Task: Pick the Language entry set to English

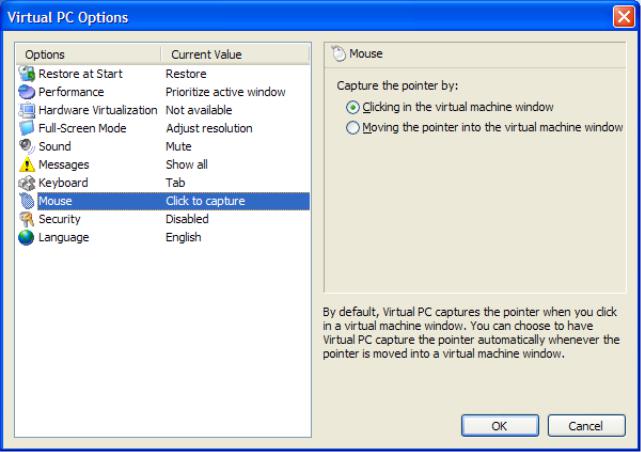Action: pos(164,237)
